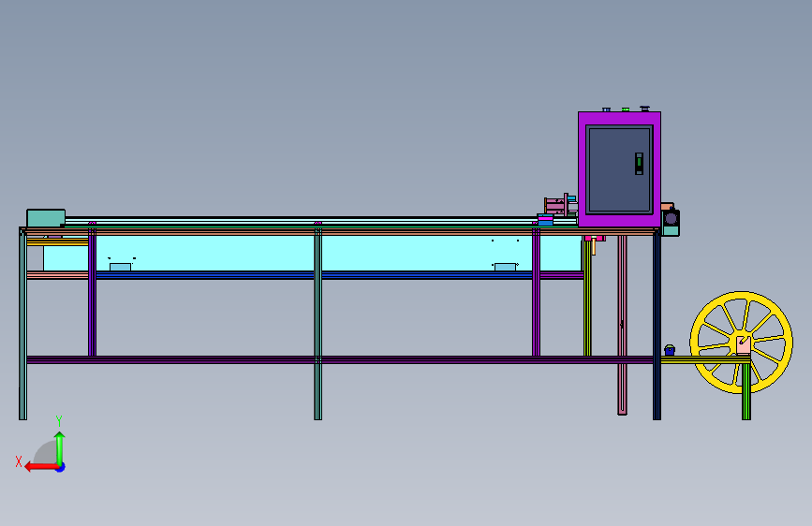Select the blue horizontal rail under cyan panel
Viewport: 812px width, 526px height.
click(x=314, y=275)
